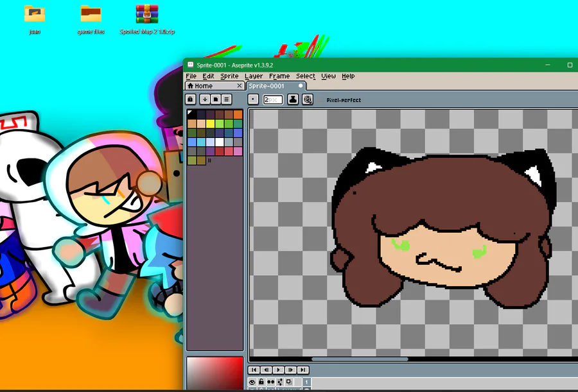Image resolution: width=578 pixels, height=392 pixels.
Task: Open the Help menu
Action: (x=348, y=76)
